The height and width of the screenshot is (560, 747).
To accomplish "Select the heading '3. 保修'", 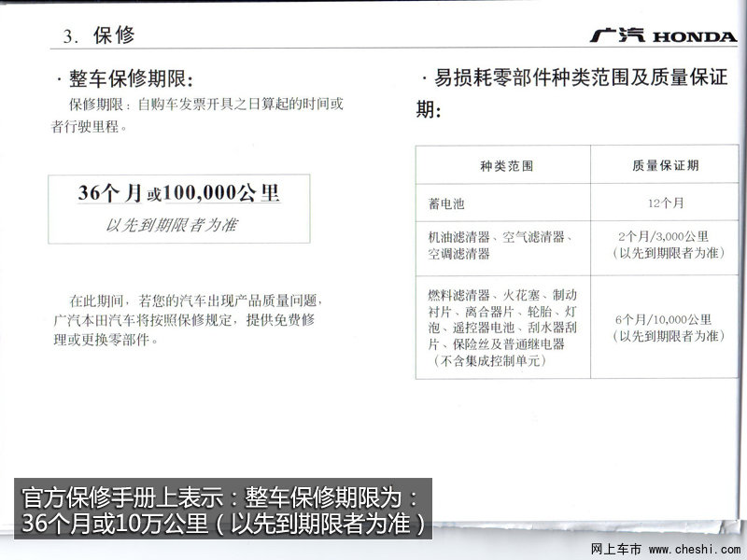I will [99, 35].
